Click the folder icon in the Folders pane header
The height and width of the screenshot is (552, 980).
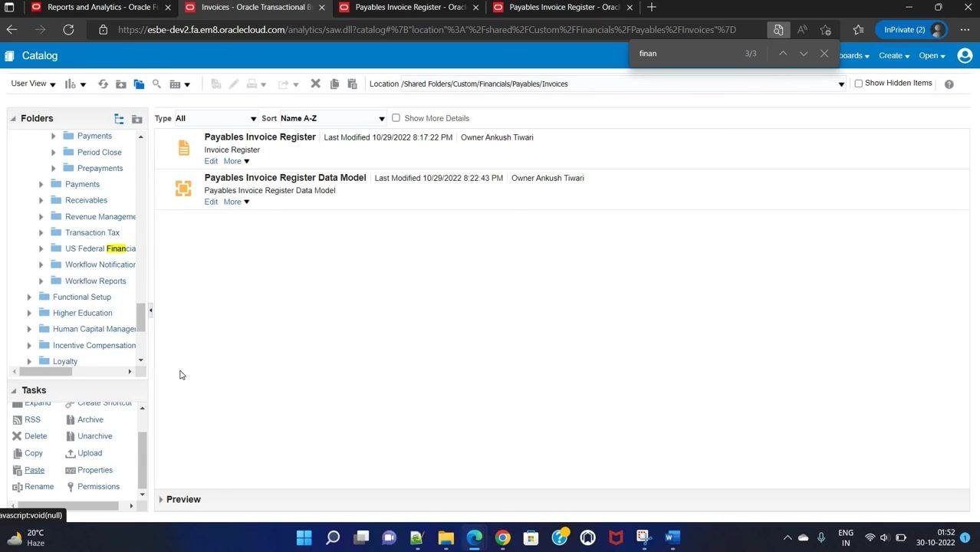[x=137, y=119]
